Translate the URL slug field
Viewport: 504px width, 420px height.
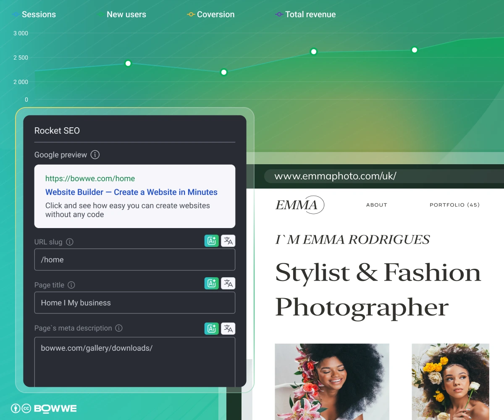click(x=228, y=241)
